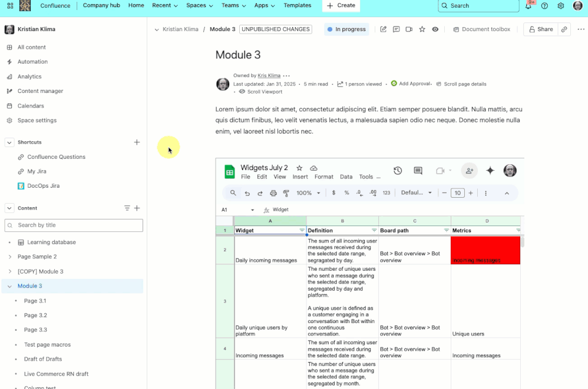The height and width of the screenshot is (389, 588).
Task: Click the In progress status button
Action: pos(346,29)
